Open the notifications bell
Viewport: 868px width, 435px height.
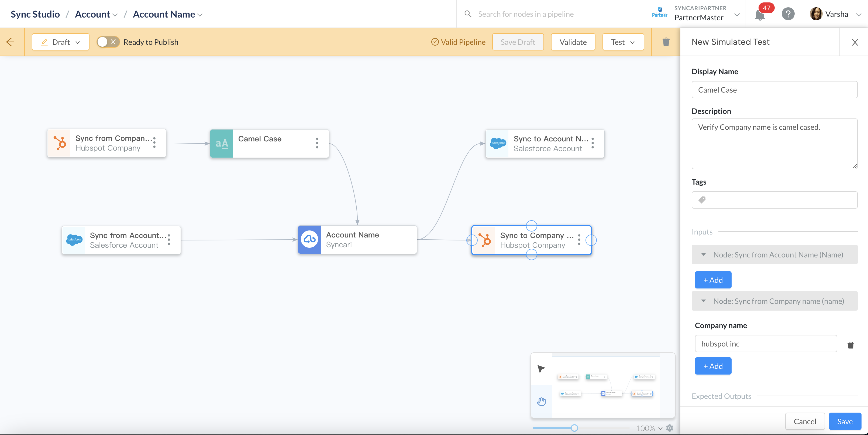point(760,15)
